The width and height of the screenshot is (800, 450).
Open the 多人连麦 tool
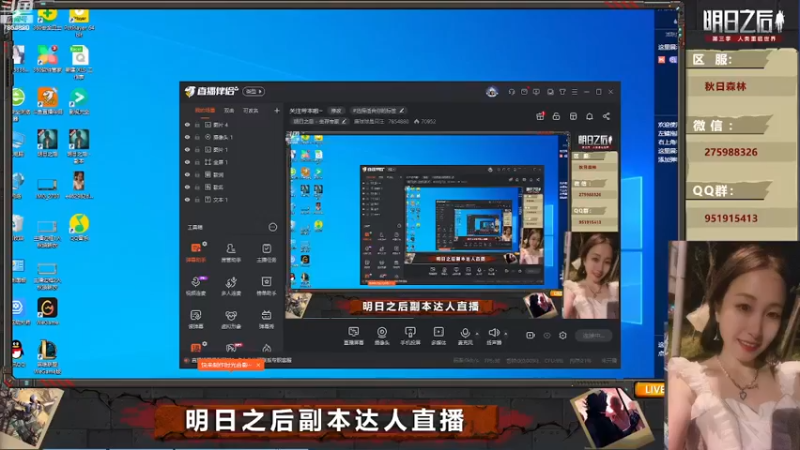pyautogui.click(x=231, y=286)
